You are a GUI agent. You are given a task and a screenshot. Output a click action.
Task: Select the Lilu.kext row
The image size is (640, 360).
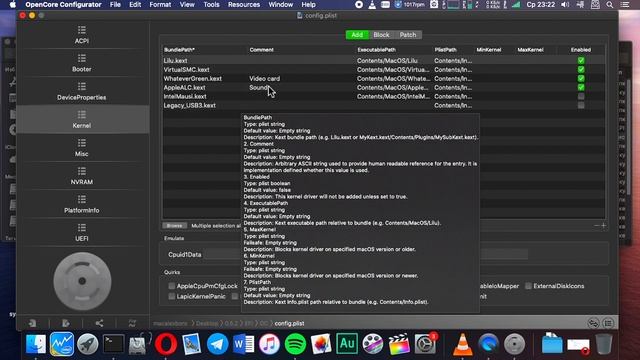point(384,60)
